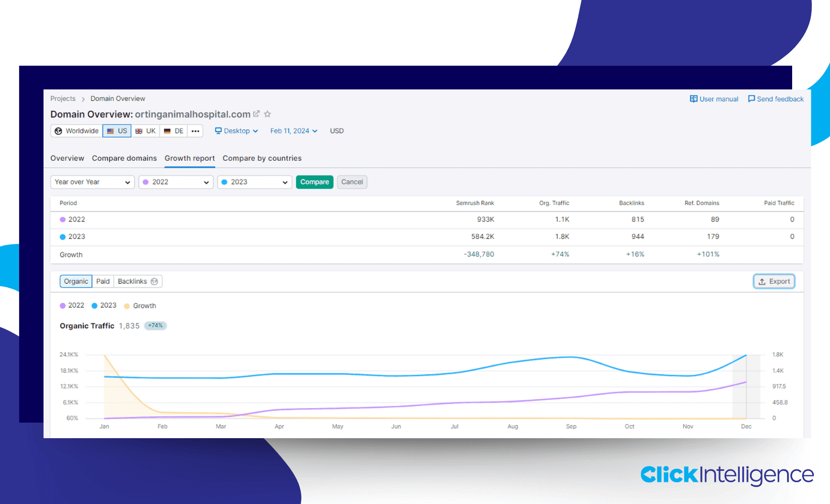Click the globe icon beside Backlinks

pyautogui.click(x=155, y=282)
